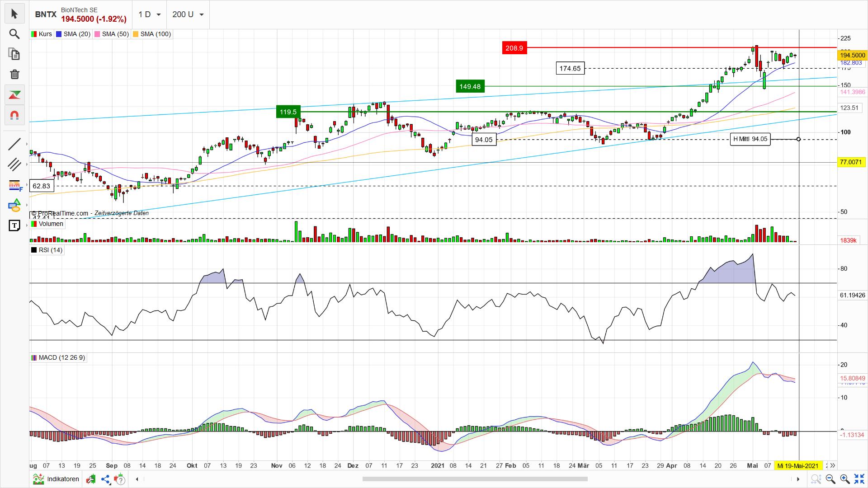Select the trend line drawing tool
868x488 pixels.
[14, 144]
